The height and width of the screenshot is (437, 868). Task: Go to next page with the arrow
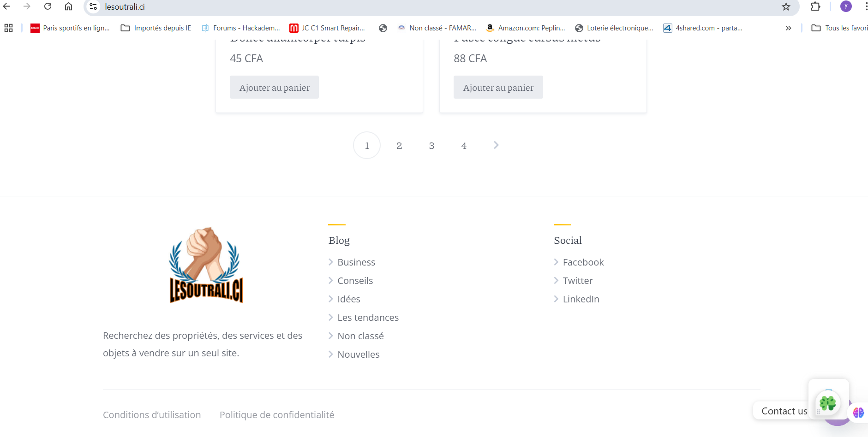coord(496,145)
